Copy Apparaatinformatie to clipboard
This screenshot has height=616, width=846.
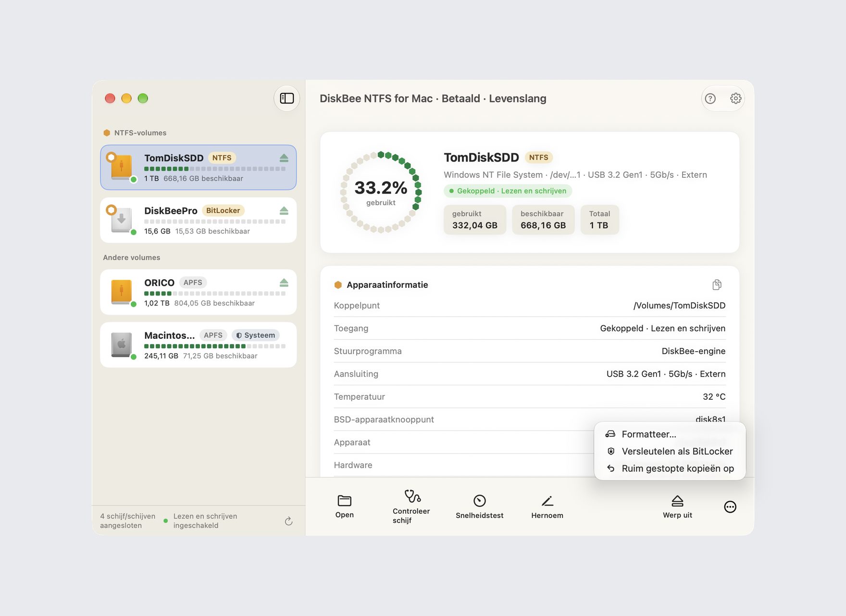click(x=717, y=285)
